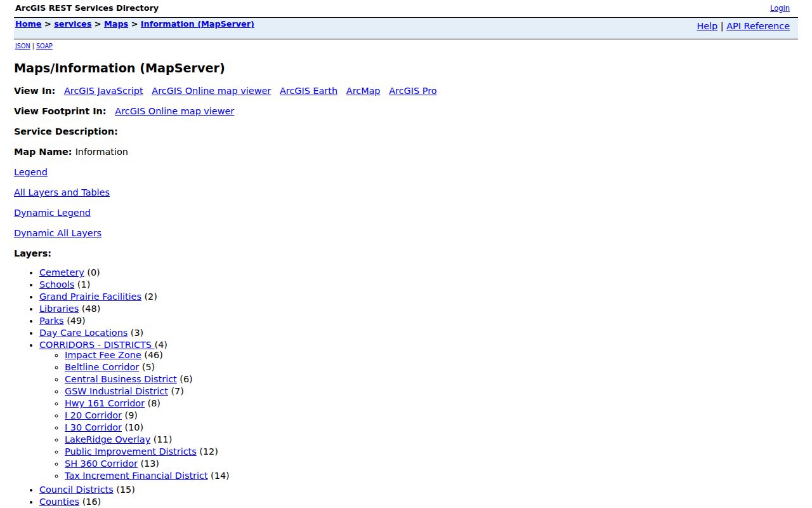The height and width of the screenshot is (508, 812).
Task: Open CORRIDORS - DISTRICTS group layer
Action: 96,345
